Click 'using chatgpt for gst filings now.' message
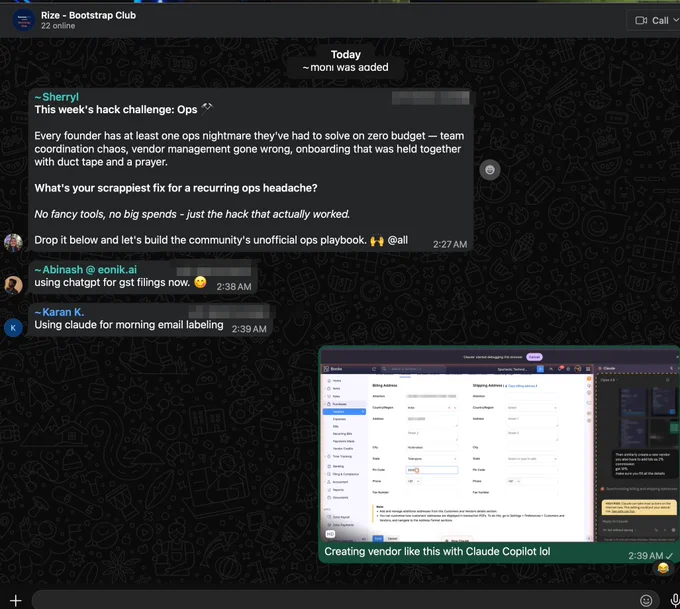The width and height of the screenshot is (680, 609). 112,282
